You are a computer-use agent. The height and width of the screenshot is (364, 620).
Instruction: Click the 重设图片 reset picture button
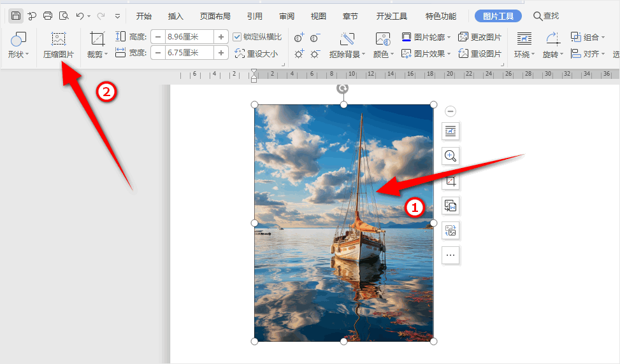point(480,53)
